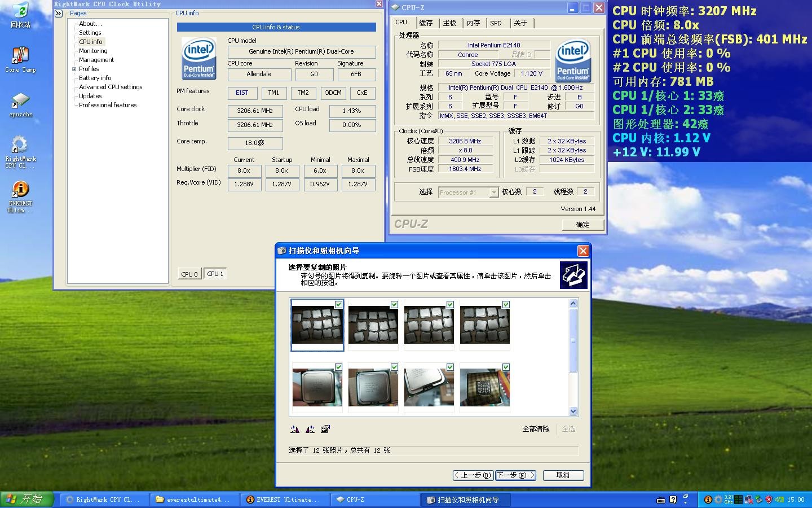Click the rotate clockwise icon in scanner wizard
This screenshot has height=508, width=812.
click(x=294, y=429)
